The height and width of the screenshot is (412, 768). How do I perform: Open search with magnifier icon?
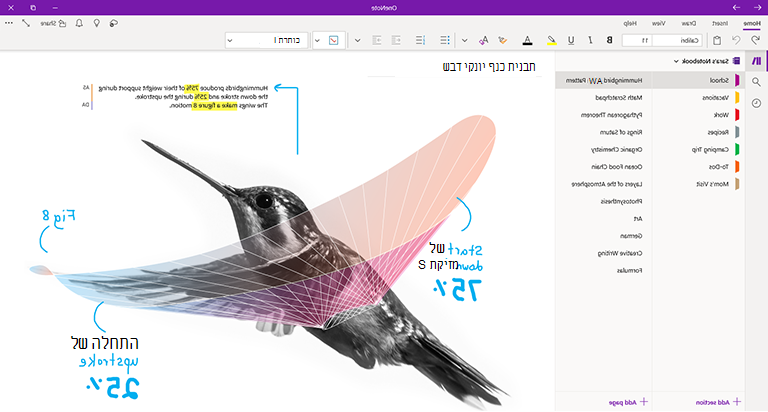pos(757,82)
